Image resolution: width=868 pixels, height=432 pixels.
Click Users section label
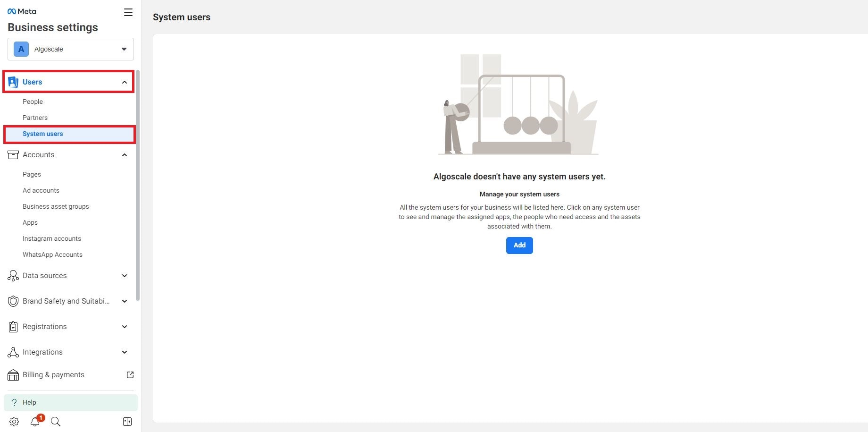coord(32,82)
